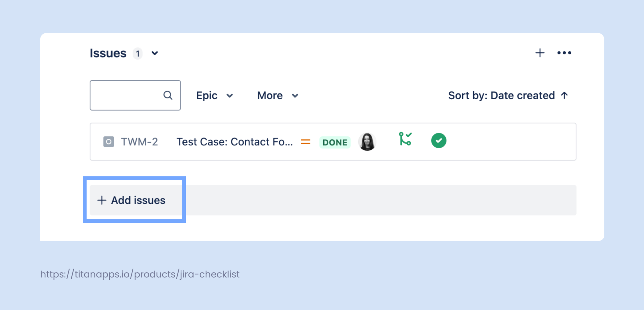Select the assignee avatar on TWM-2
The image size is (644, 310).
click(367, 142)
